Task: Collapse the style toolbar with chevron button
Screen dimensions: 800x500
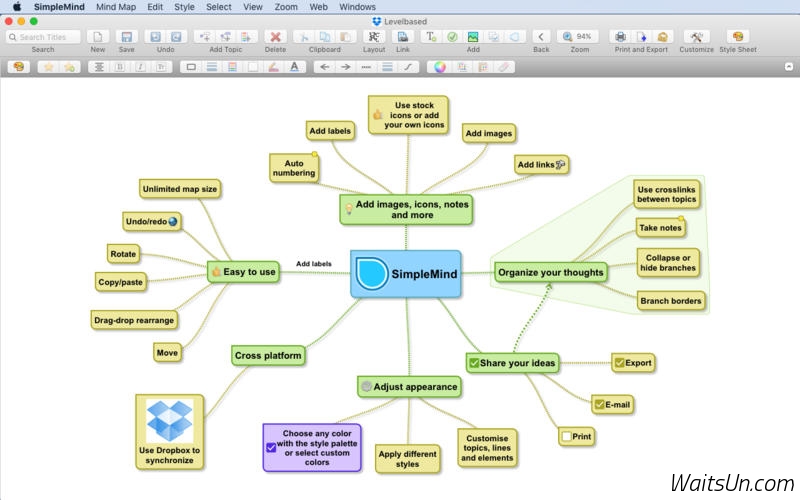Action: click(789, 67)
